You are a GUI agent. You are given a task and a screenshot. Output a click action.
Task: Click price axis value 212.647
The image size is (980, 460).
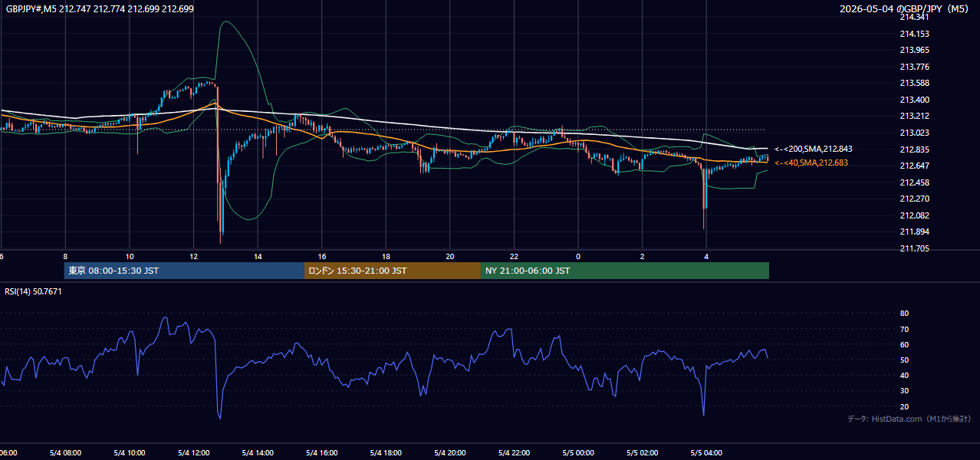tap(914, 166)
